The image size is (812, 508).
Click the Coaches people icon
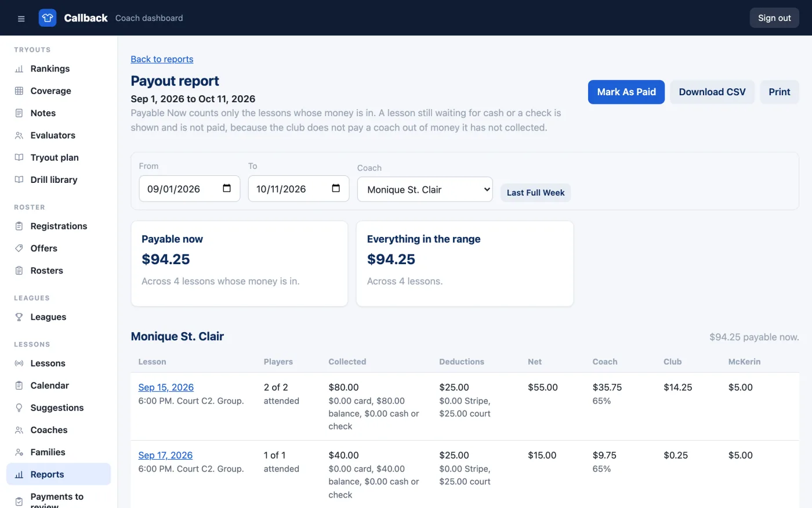click(19, 430)
